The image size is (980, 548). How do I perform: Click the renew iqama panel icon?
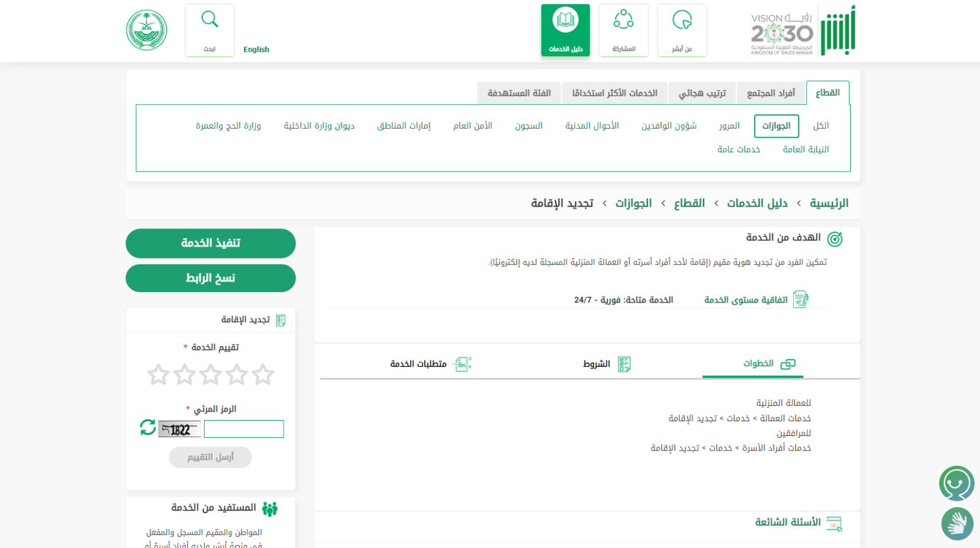coord(281,320)
